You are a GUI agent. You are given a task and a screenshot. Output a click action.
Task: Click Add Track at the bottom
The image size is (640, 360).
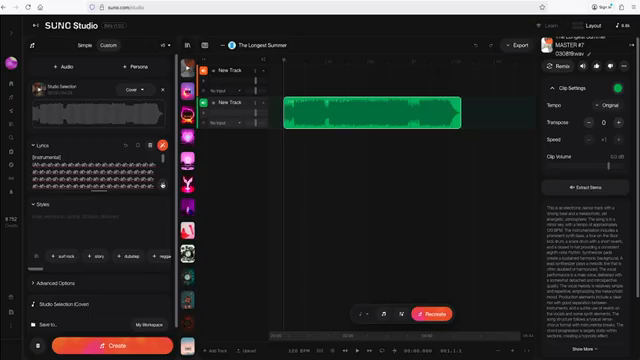pos(215,351)
